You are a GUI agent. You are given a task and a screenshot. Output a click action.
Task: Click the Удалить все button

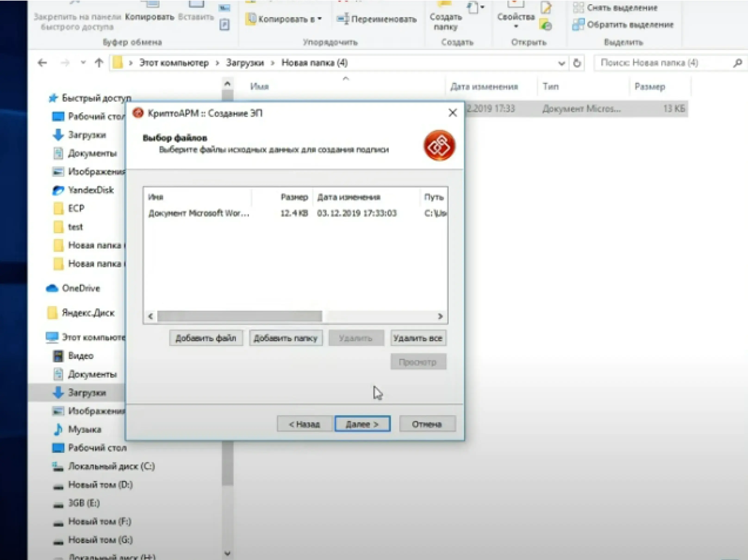click(x=418, y=338)
